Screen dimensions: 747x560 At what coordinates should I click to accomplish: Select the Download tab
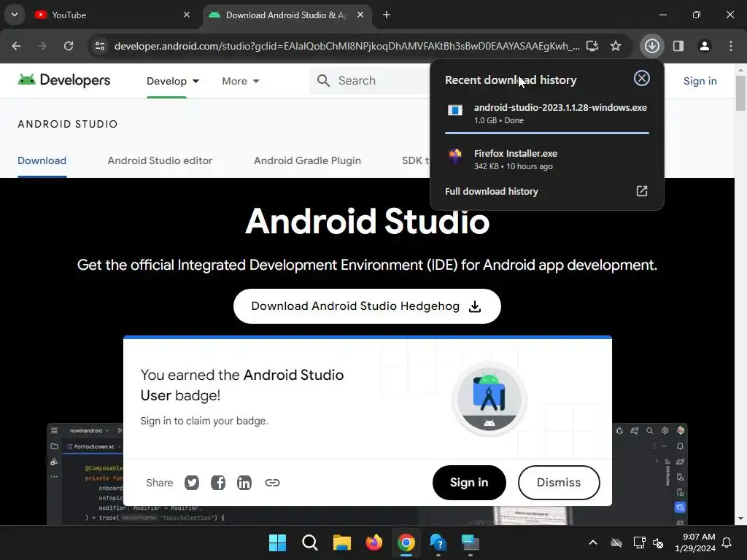pos(42,160)
